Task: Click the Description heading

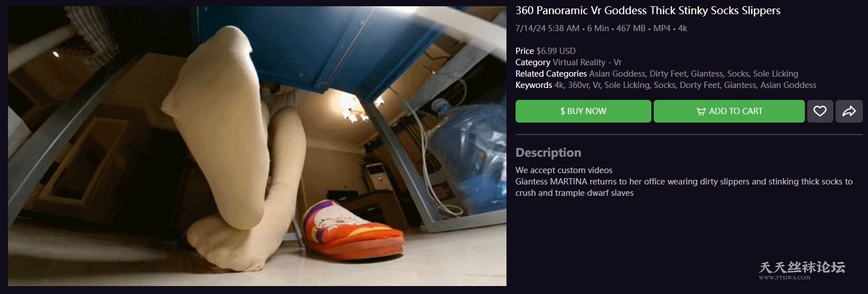Action: [548, 153]
